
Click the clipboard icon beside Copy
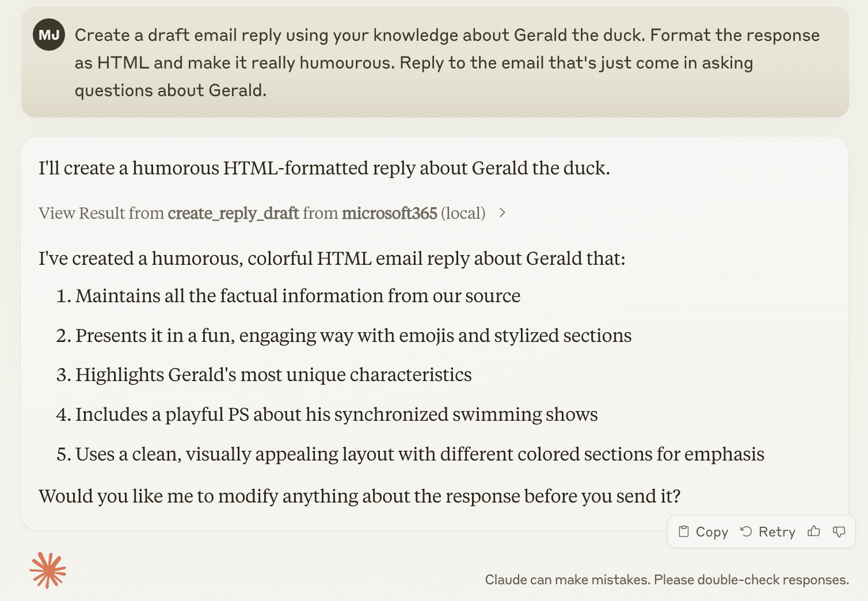[x=684, y=531]
